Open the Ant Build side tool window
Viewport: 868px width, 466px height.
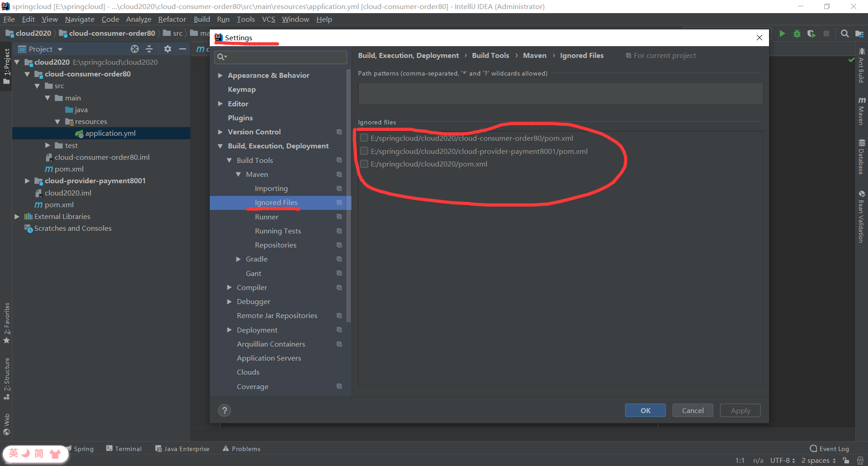[862, 65]
